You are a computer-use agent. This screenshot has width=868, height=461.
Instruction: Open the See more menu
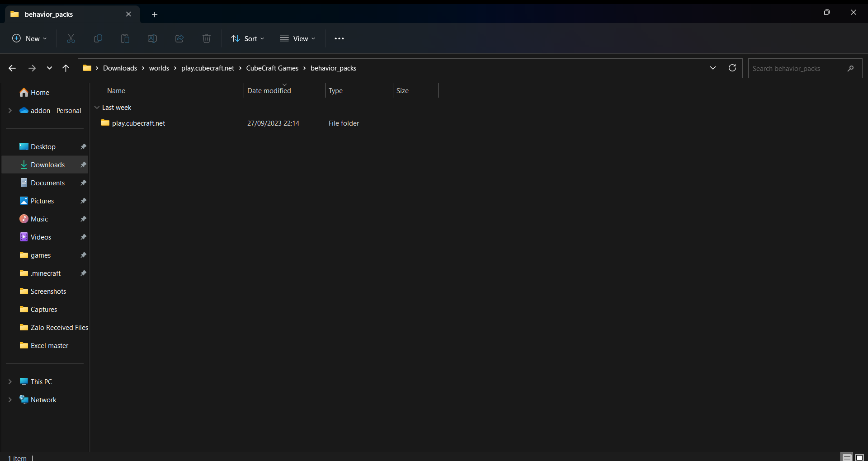tap(339, 38)
